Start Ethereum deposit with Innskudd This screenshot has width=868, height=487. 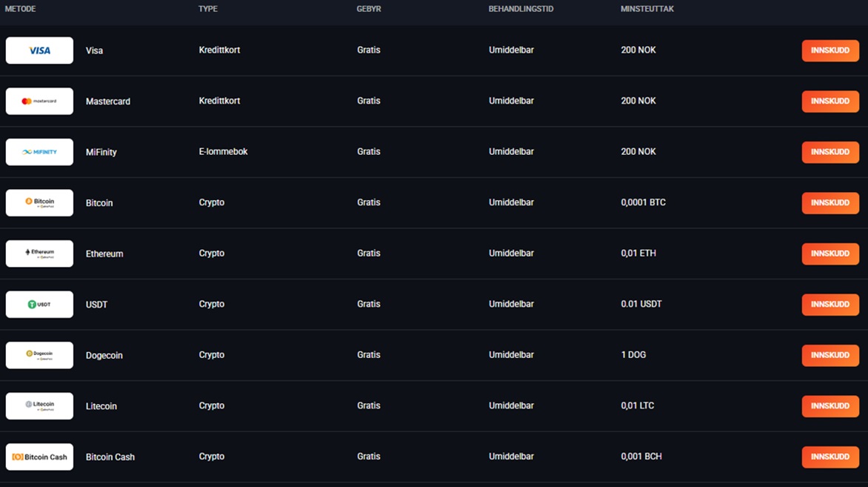click(830, 254)
